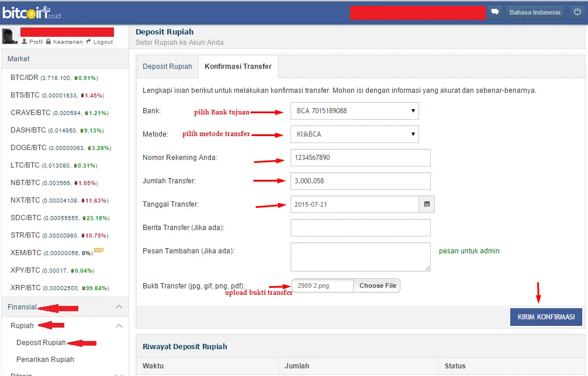This screenshot has width=588, height=376.
Task: Click the user avatar thumbnail
Action: click(x=10, y=36)
